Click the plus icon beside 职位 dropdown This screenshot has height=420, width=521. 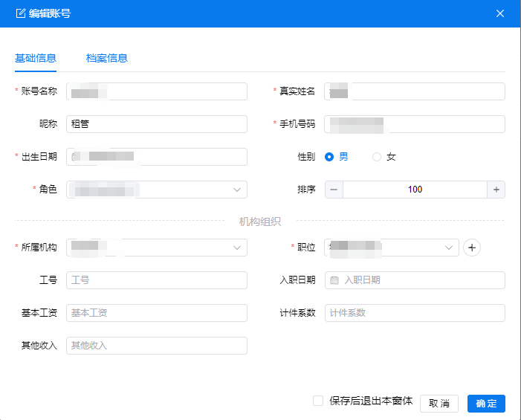(472, 248)
